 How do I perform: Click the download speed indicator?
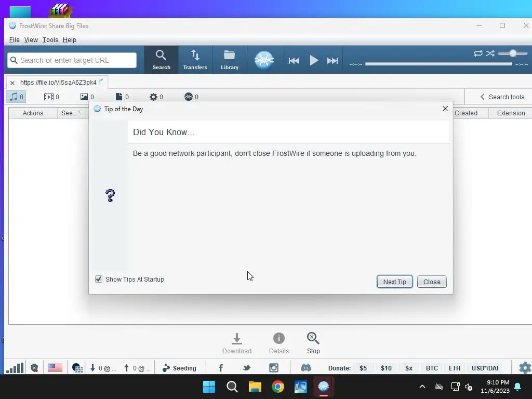tap(103, 368)
